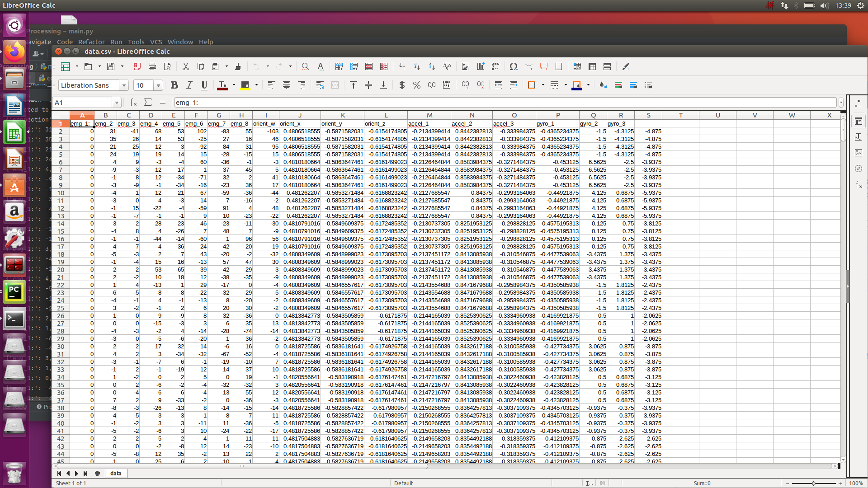This screenshot has width=868, height=488.
Task: Open the AutoFilter tool
Action: (447, 66)
